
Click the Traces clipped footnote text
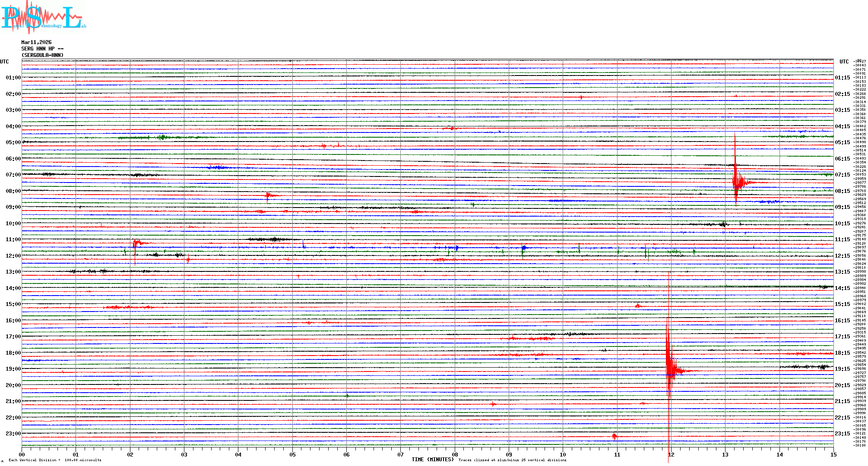512,460
